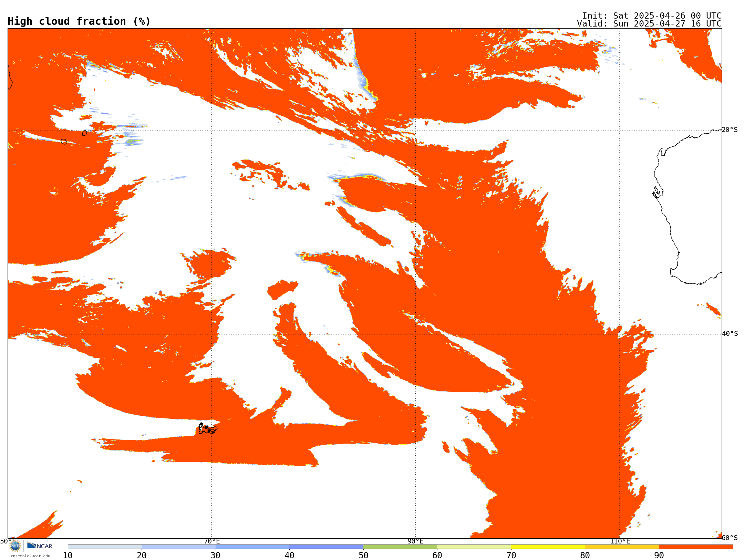This screenshot has width=744, height=560.
Task: Click the colorbar tick label 70
Action: point(511,556)
